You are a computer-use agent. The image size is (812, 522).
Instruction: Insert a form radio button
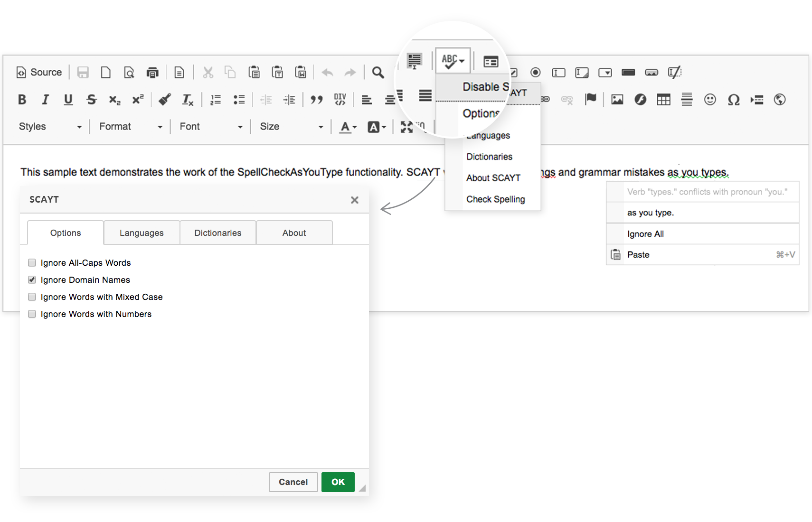536,72
